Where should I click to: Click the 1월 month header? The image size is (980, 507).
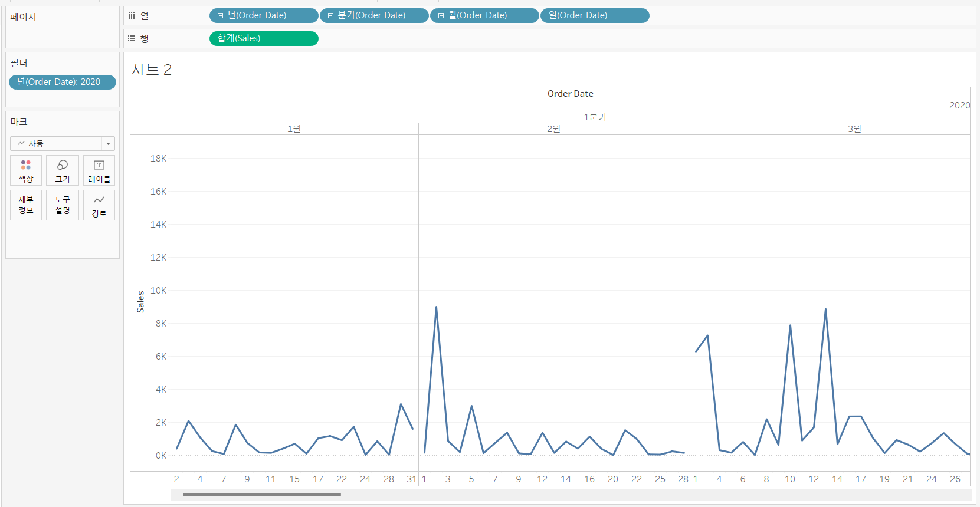point(294,129)
